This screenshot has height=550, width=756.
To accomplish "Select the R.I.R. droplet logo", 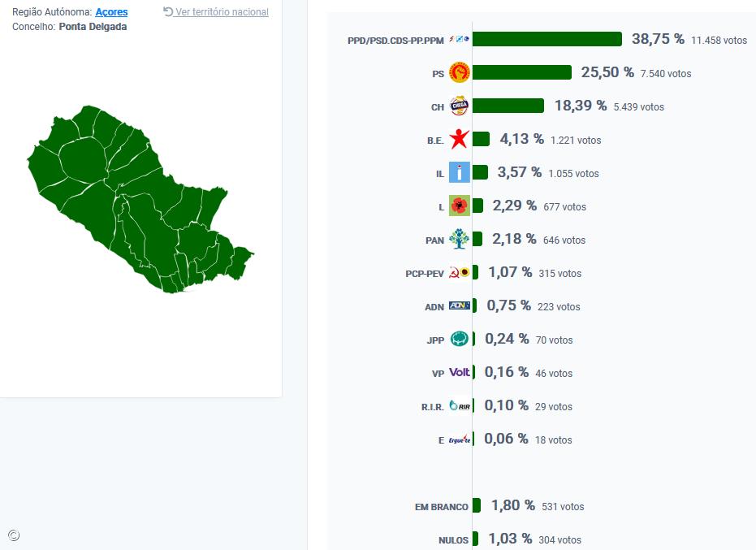I will pyautogui.click(x=460, y=405).
